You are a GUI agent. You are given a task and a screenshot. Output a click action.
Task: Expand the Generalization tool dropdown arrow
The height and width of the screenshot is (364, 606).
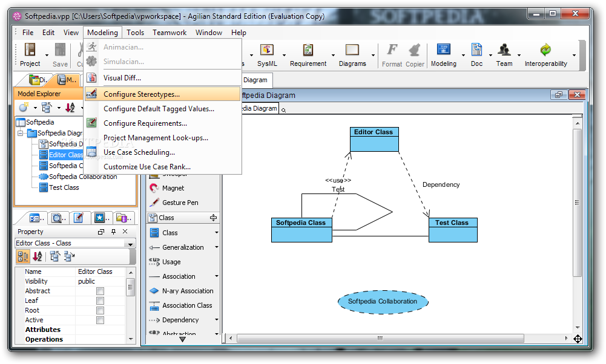217,247
